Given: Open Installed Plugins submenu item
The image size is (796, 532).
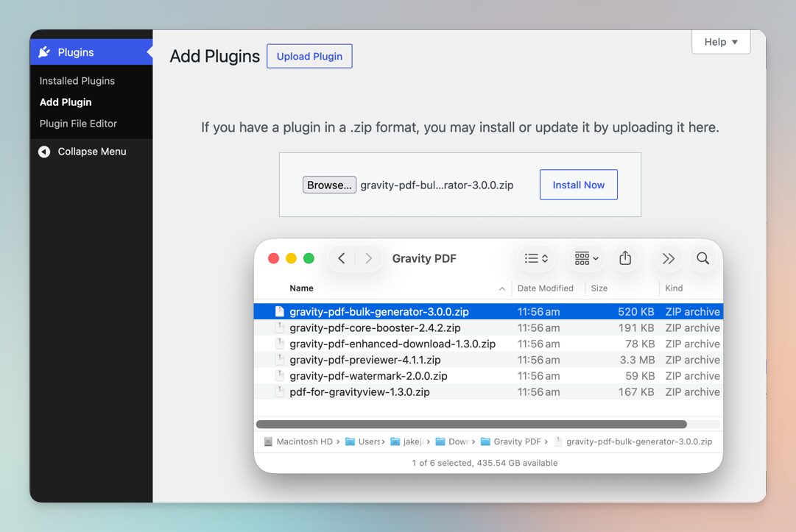Looking at the screenshot, I should (x=77, y=81).
